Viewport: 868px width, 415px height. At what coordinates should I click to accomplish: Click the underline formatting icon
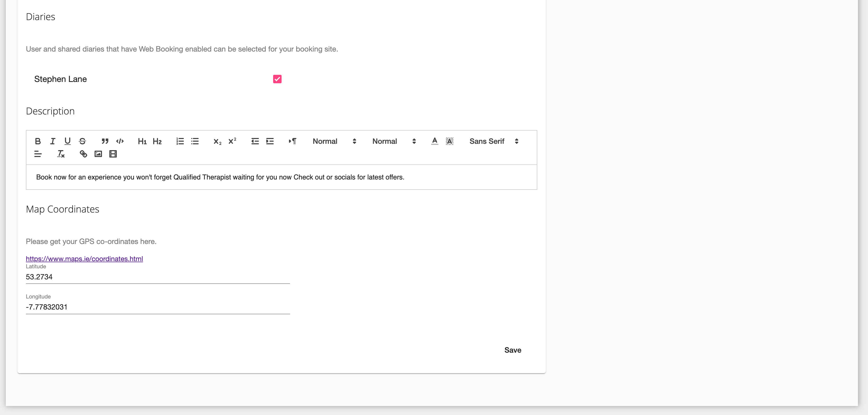67,141
